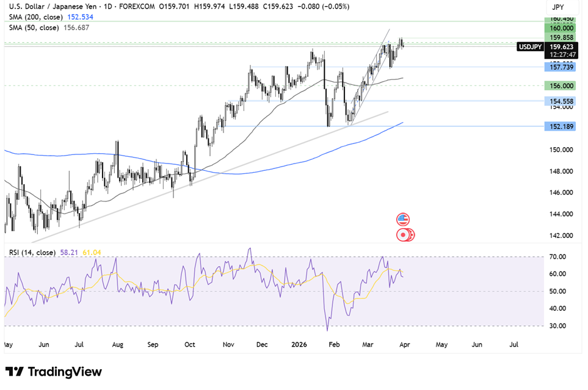Click the 160.000 green price level label

tap(561, 28)
